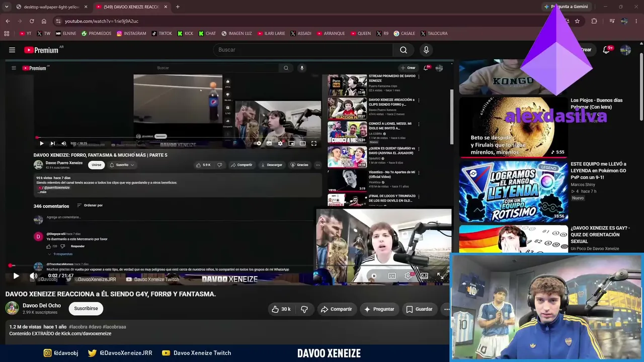Play the video with the play button
The height and width of the screenshot is (362, 644).
[x=16, y=276]
